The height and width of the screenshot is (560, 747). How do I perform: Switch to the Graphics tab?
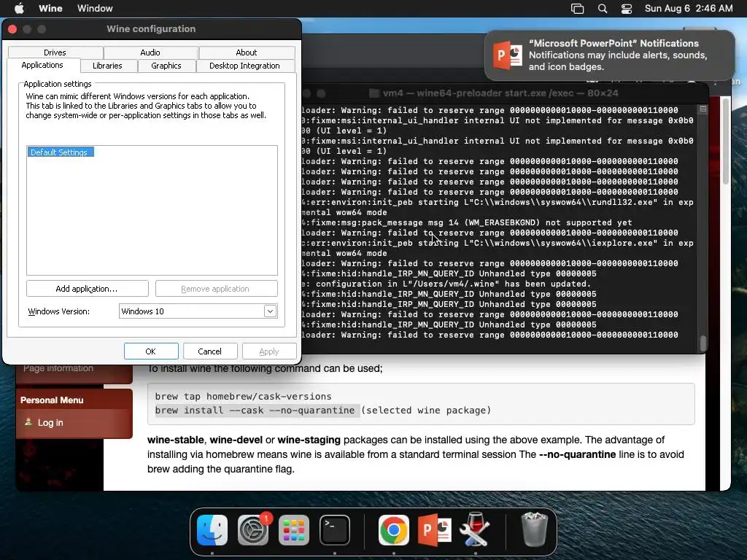166,66
